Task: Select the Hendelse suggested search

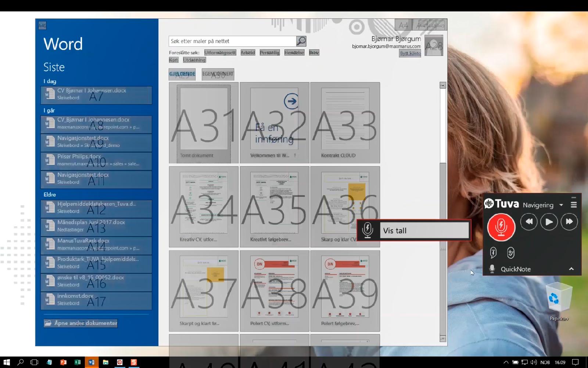Action: click(x=294, y=53)
